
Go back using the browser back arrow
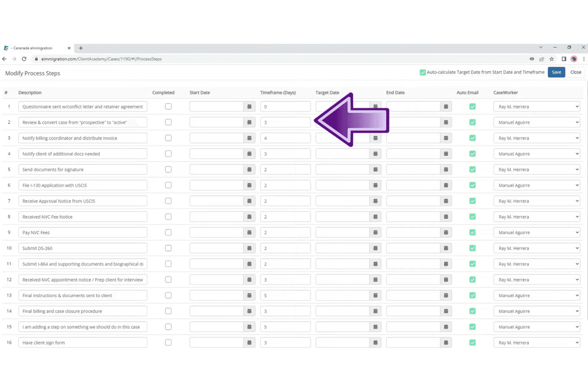(4, 59)
